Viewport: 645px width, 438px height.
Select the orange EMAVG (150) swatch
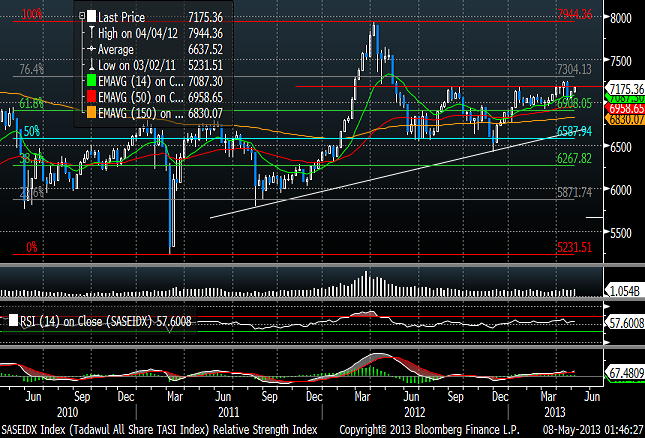click(x=91, y=112)
